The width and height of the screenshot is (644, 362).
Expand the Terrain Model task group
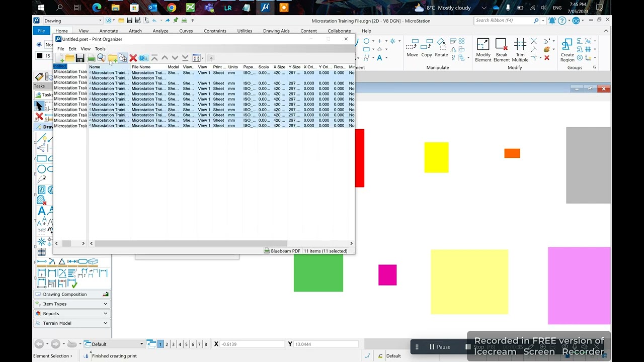click(x=72, y=323)
